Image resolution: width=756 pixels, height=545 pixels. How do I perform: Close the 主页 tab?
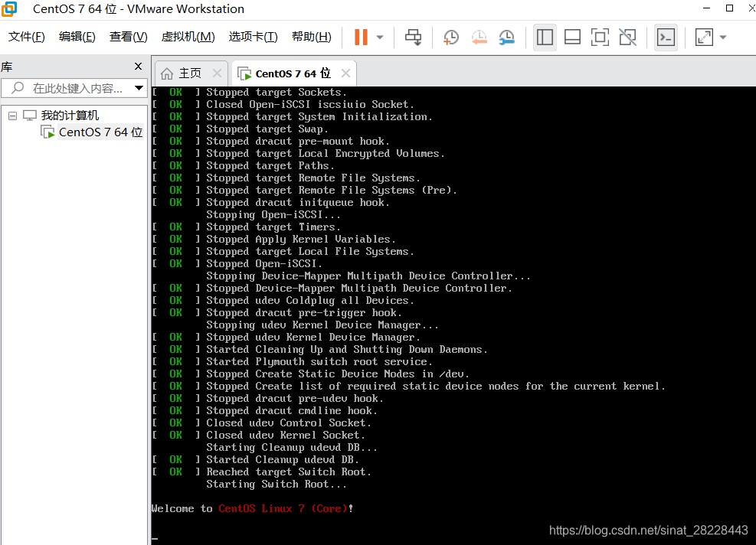click(x=217, y=73)
